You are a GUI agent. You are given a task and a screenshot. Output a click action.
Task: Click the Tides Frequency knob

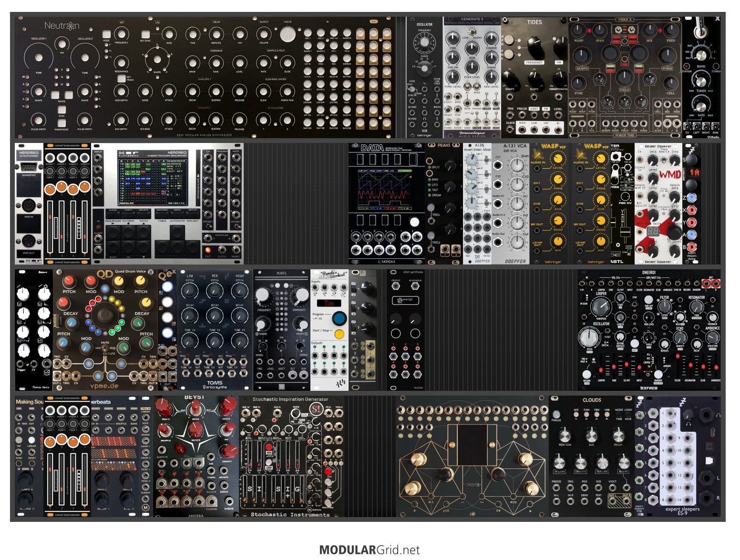pos(534,46)
